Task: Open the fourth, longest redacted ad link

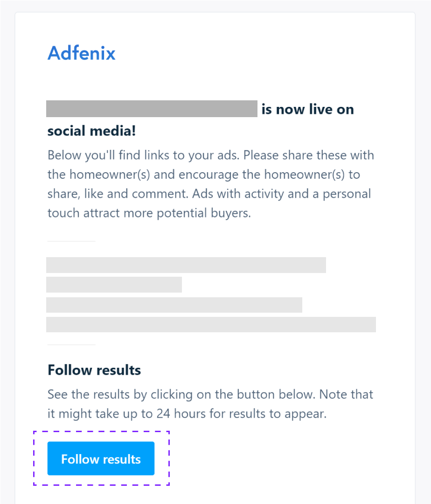Action: point(211,324)
